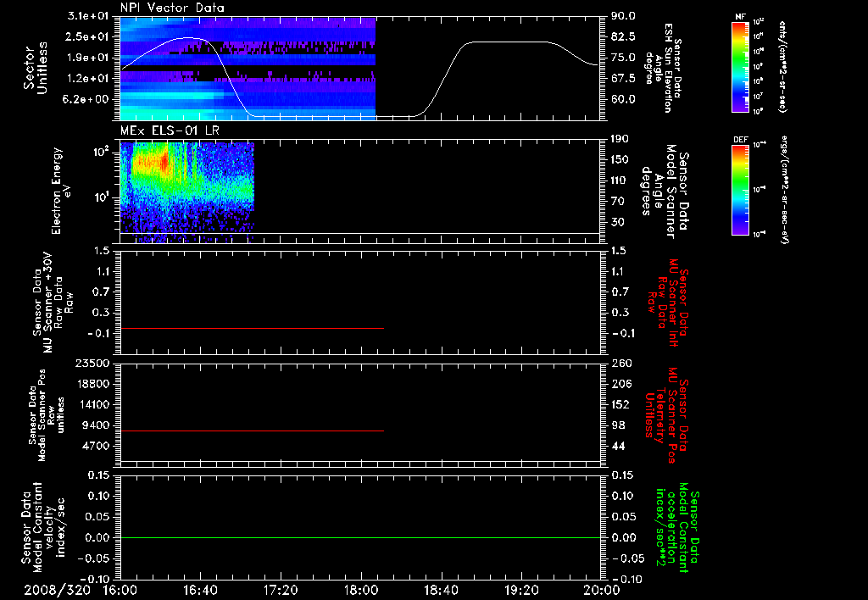The width and height of the screenshot is (868, 600).
Task: Select the ESH Sun Elevation Angle label
Action: coord(664,68)
